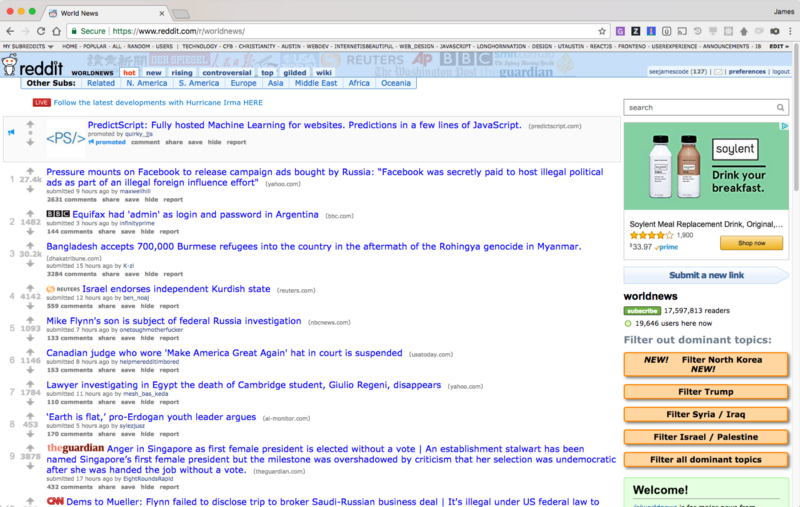The image size is (800, 507).
Task: Downvote the Facebook campaign ads post
Action: pos(30,189)
